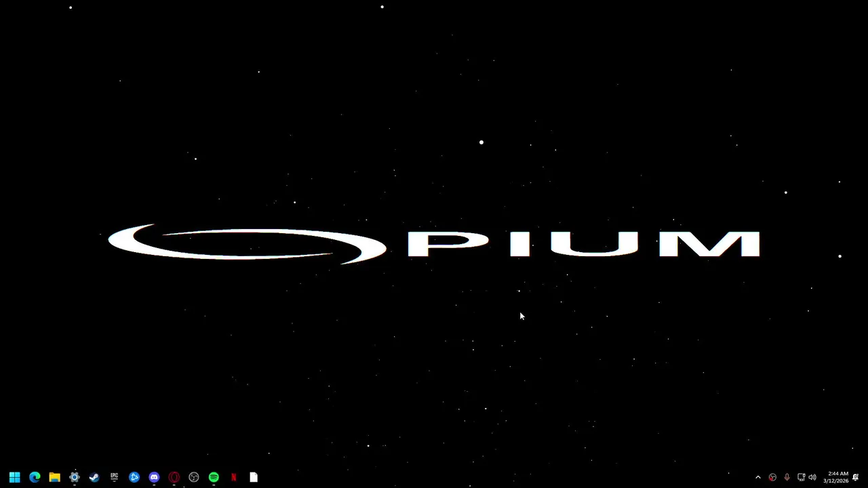Click the OBS tray icon with red dot
The height and width of the screenshot is (488, 868).
(772, 477)
